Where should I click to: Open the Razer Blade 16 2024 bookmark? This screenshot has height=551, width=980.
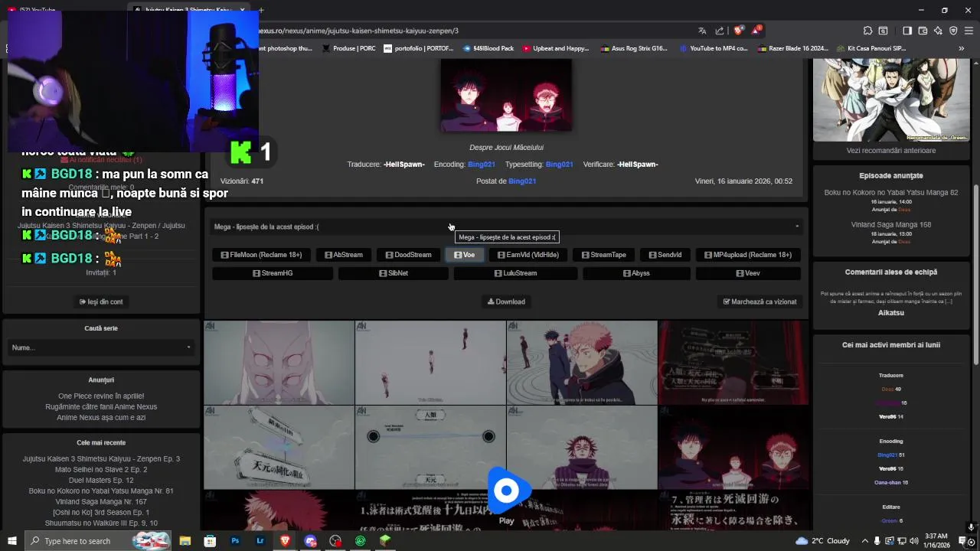[x=792, y=48]
